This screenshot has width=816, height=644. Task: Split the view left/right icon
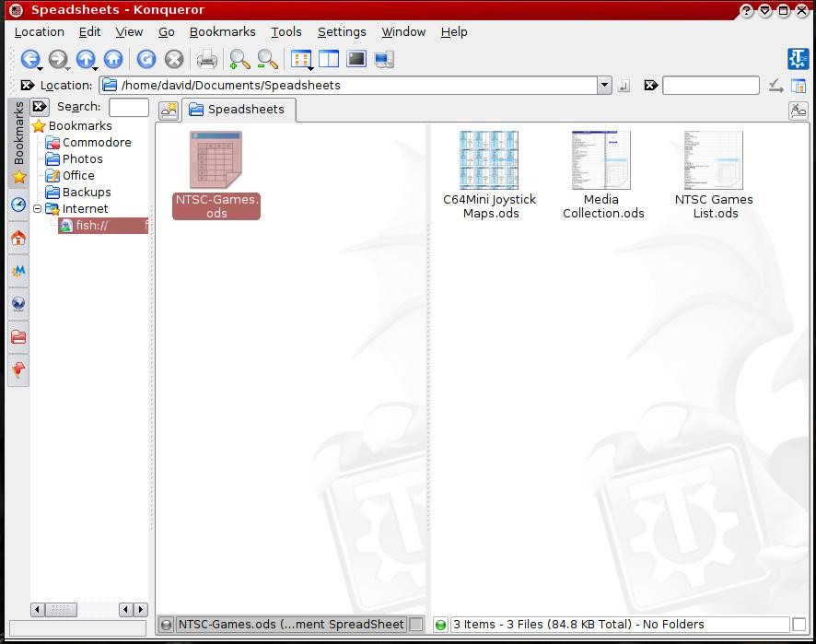(329, 59)
